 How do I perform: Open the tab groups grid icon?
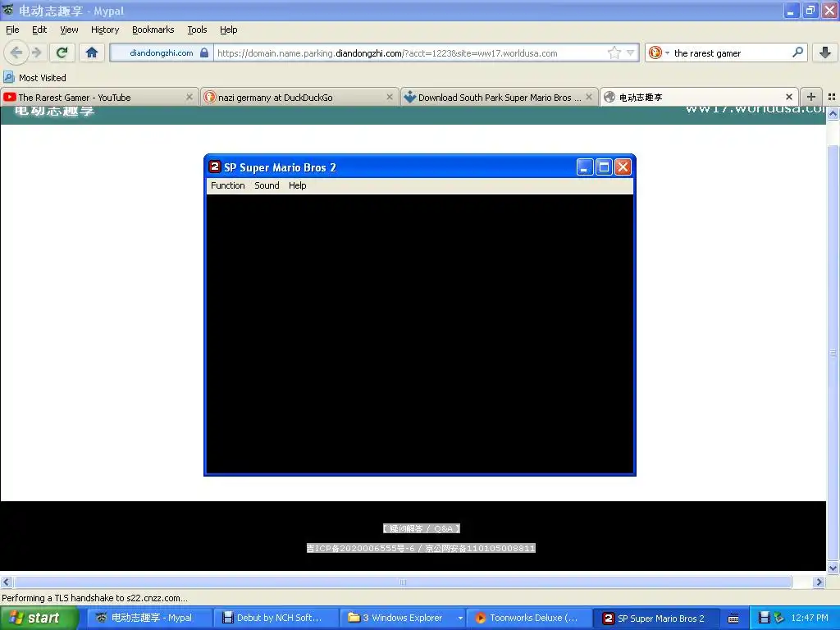[832, 97]
